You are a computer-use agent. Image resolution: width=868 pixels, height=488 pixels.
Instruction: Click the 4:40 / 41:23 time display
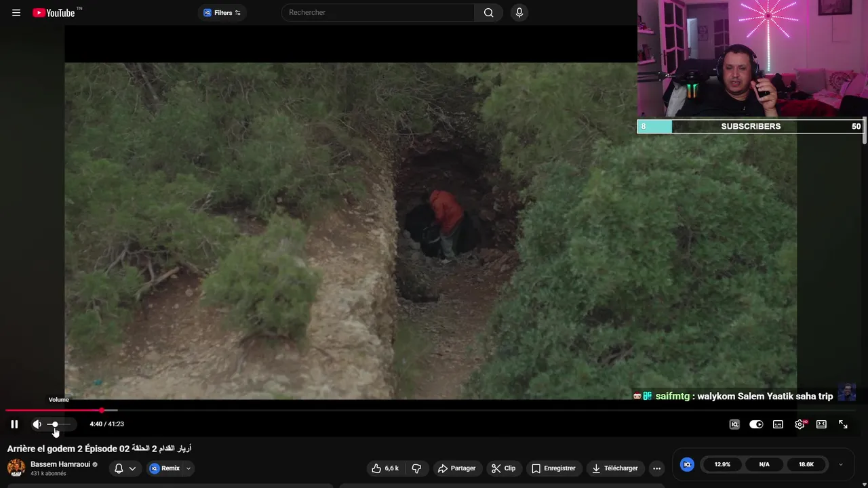tap(106, 424)
